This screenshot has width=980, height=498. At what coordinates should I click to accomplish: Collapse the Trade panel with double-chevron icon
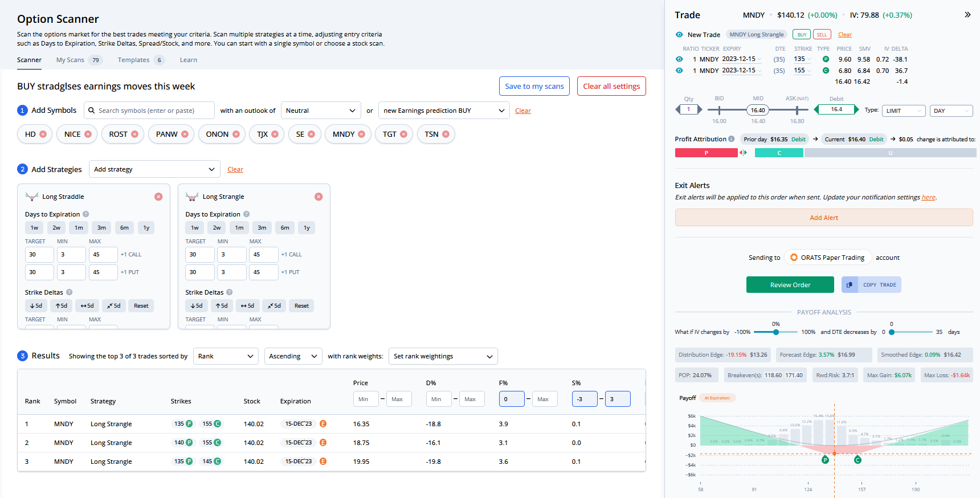967,15
